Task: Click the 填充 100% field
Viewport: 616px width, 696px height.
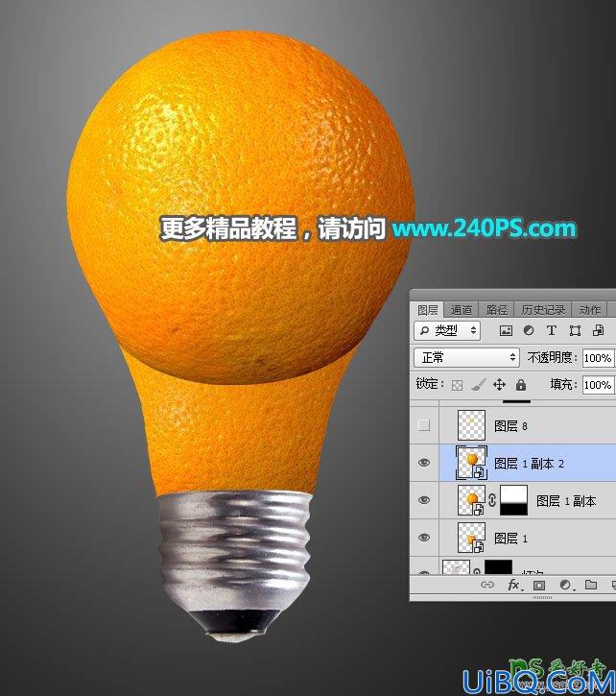Action: pyautogui.click(x=598, y=384)
